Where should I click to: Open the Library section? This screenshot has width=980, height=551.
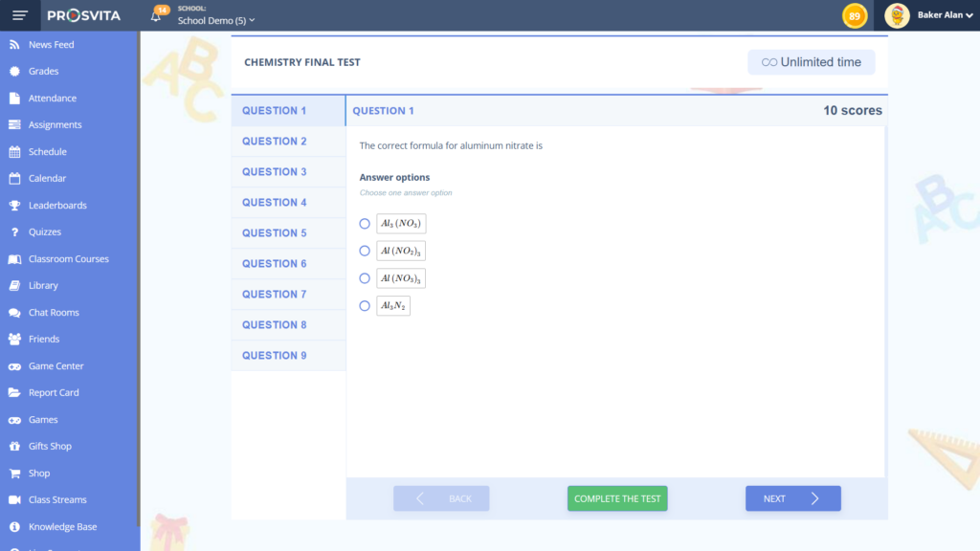[42, 285]
